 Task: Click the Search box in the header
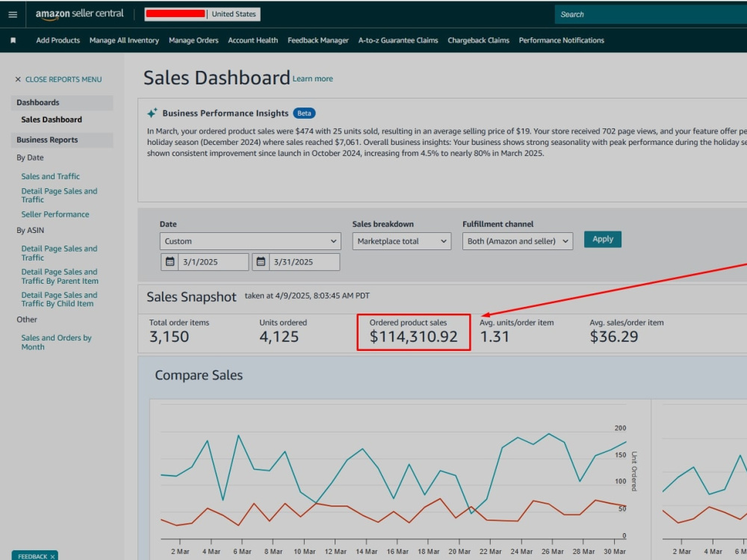(651, 14)
